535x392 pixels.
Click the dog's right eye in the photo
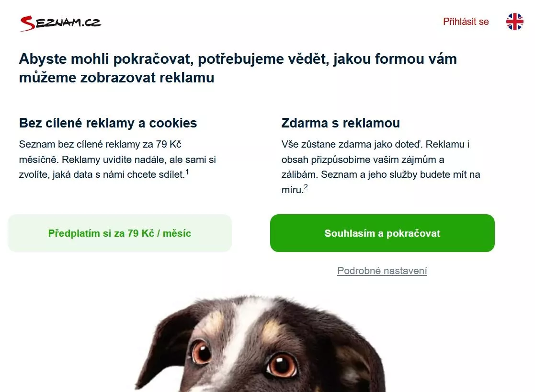282,365
